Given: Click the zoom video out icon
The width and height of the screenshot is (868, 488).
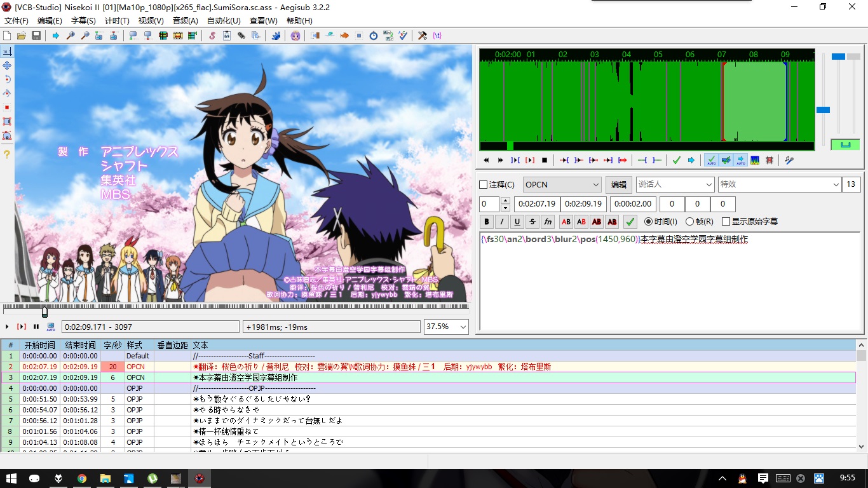Looking at the screenshot, I should tap(85, 36).
